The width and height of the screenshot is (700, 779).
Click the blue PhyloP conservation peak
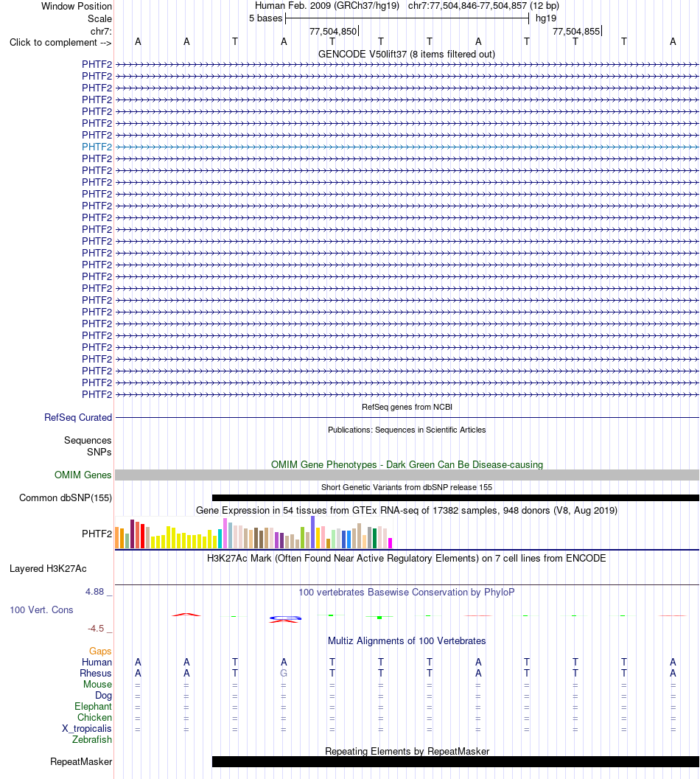[285, 618]
